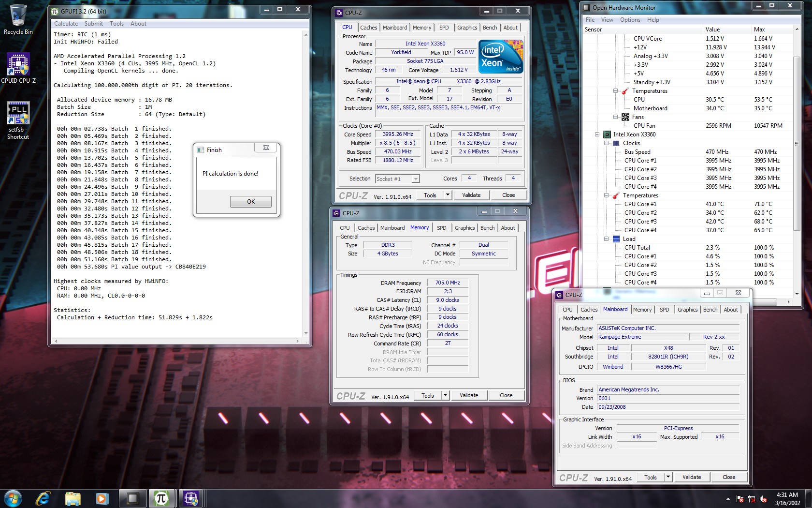The height and width of the screenshot is (508, 812).
Task: Open the View menu in Open Hardware Monitor
Action: [607, 20]
